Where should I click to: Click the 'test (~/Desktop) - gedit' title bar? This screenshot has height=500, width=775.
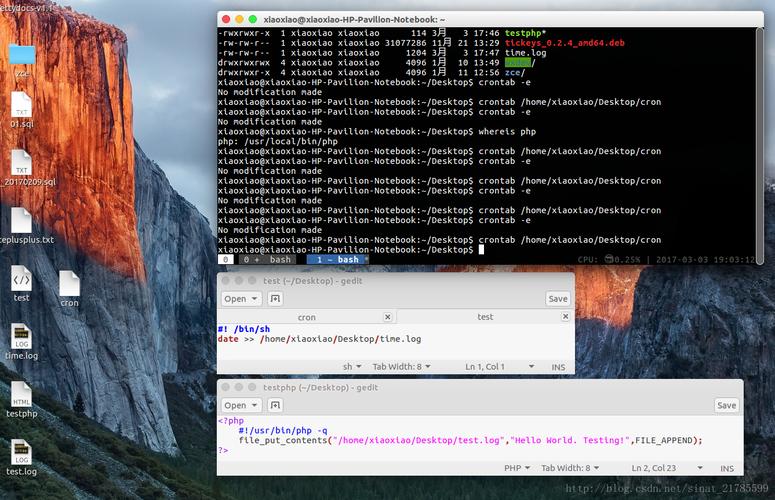click(x=396, y=281)
